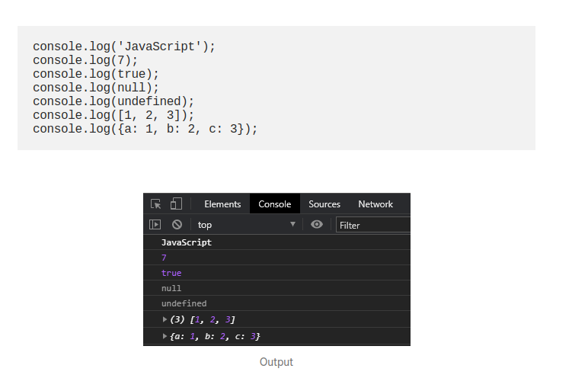Switch to the Elements tab
This screenshot has width=588, height=391.
[222, 204]
